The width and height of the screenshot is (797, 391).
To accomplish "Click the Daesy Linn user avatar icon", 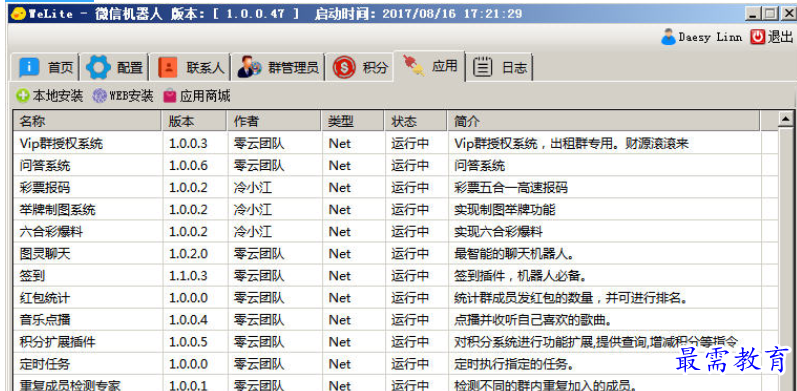I will coord(668,37).
